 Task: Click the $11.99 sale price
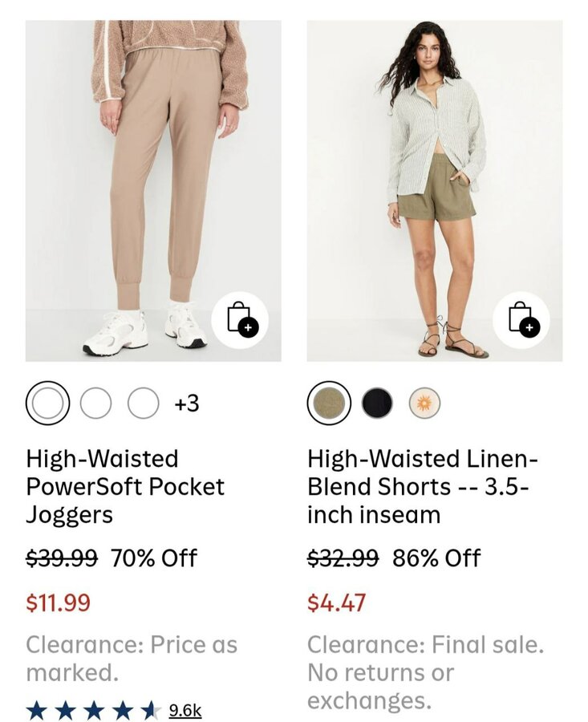coord(59,602)
